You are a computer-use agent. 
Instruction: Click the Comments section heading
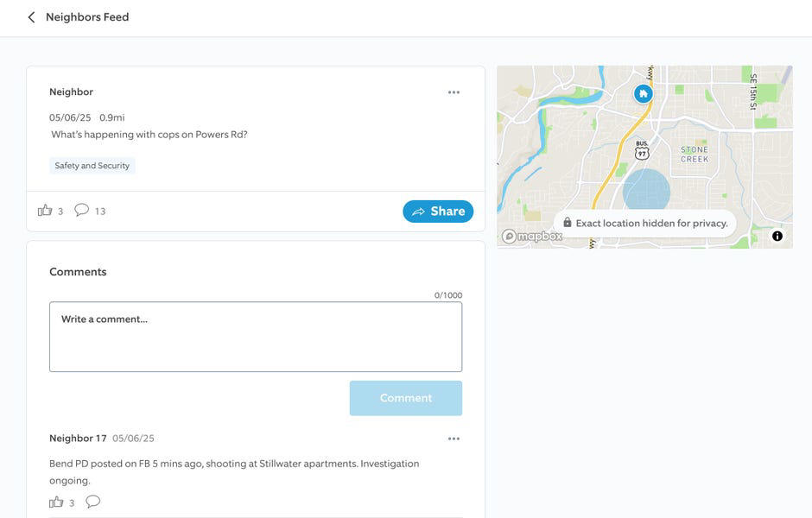(78, 272)
